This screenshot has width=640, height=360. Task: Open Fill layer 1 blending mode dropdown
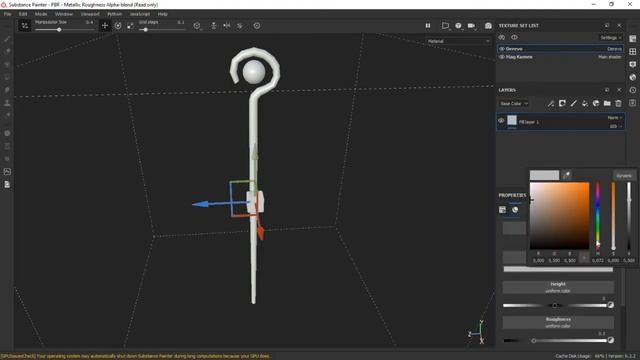[615, 118]
